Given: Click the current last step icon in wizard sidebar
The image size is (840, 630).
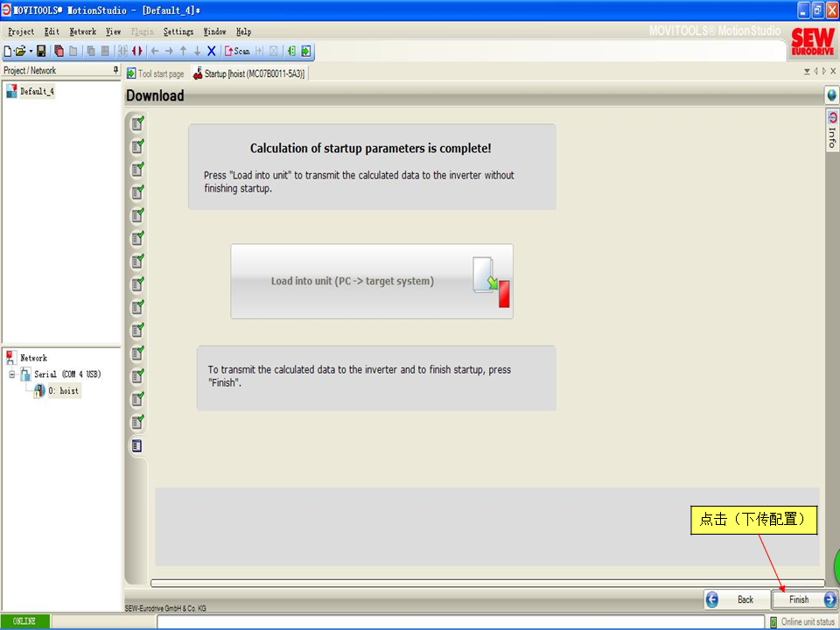Looking at the screenshot, I should (x=136, y=446).
